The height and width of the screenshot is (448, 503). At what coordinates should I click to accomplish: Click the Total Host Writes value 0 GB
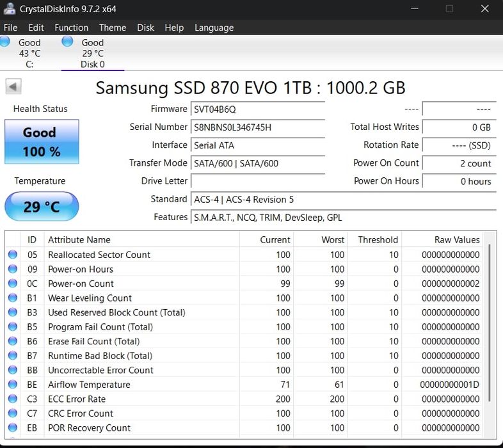click(x=459, y=127)
